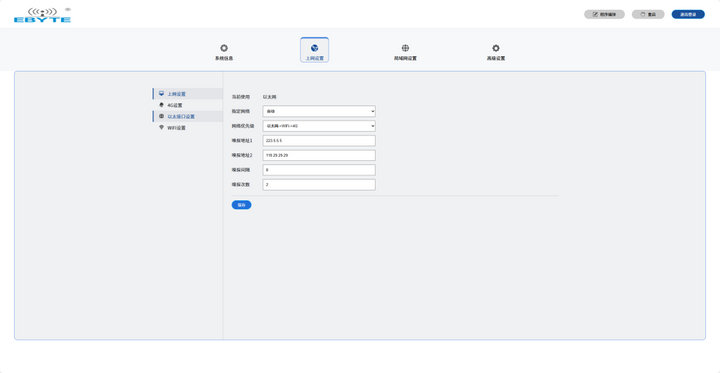Expand the 指定网络 dropdown
720x373 pixels.
(x=319, y=111)
